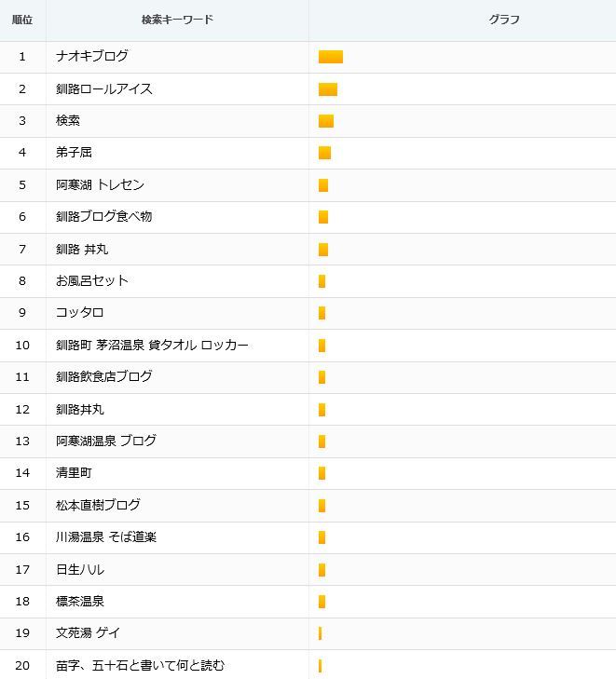This screenshot has width=616, height=679.
Task: Click the グラフ column header
Action: [x=504, y=20]
